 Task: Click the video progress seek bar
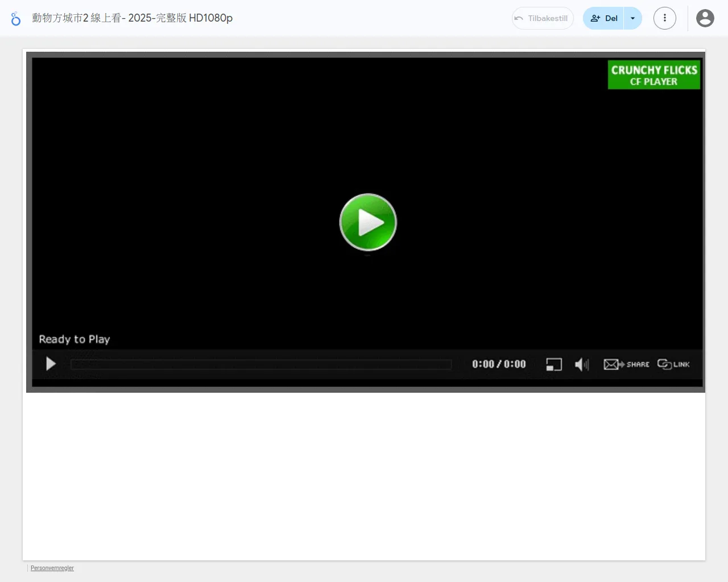[x=260, y=364]
